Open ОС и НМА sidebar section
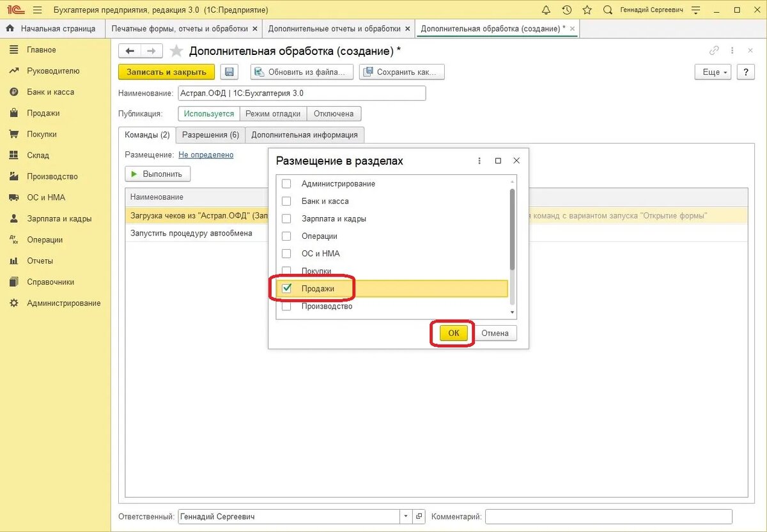The image size is (767, 532). (x=46, y=197)
